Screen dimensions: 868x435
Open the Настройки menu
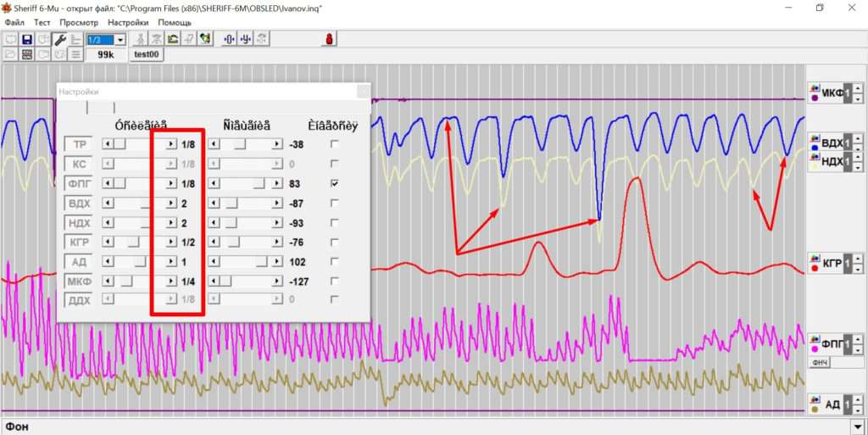click(129, 22)
